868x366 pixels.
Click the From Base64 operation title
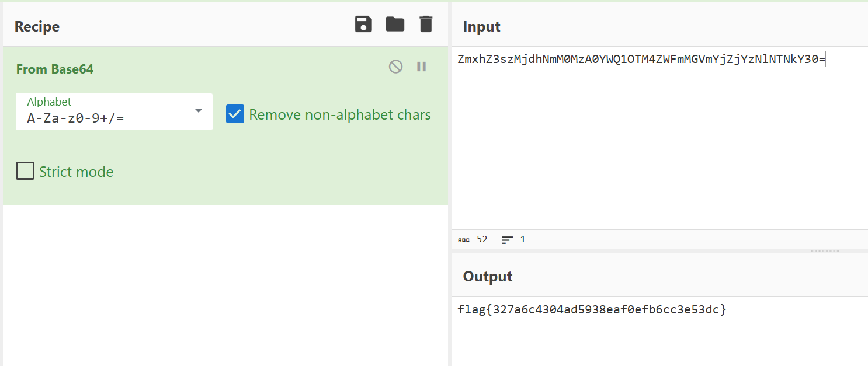pyautogui.click(x=55, y=69)
